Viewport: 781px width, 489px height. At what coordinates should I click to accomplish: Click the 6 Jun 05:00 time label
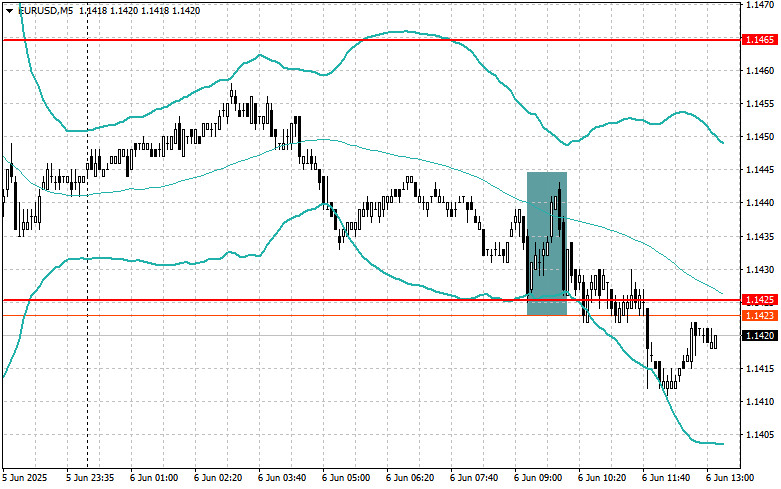(x=346, y=478)
